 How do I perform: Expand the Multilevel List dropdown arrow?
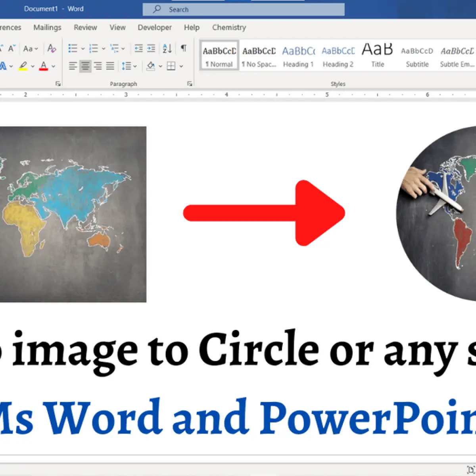click(x=123, y=48)
